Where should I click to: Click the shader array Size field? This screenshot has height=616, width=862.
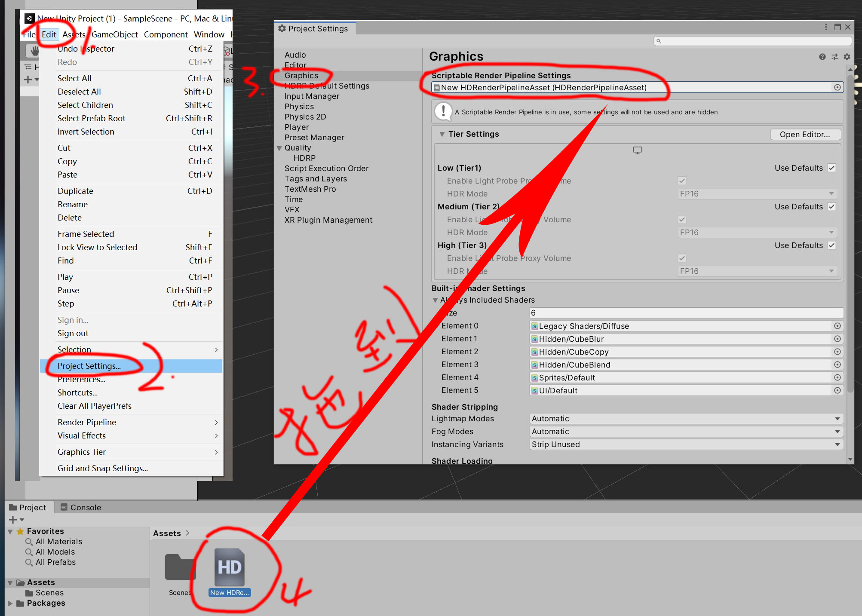coord(686,313)
